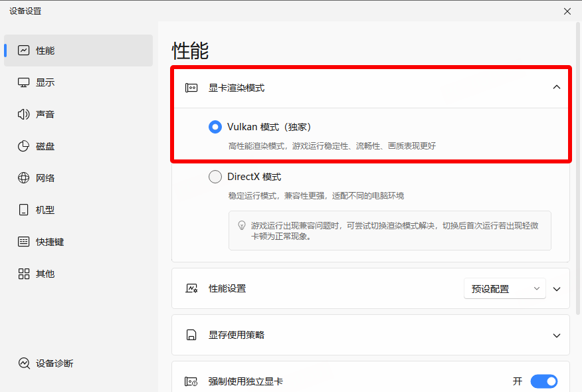Click the 机型 phone model icon
Viewport: 582px width, 392px height.
click(24, 210)
